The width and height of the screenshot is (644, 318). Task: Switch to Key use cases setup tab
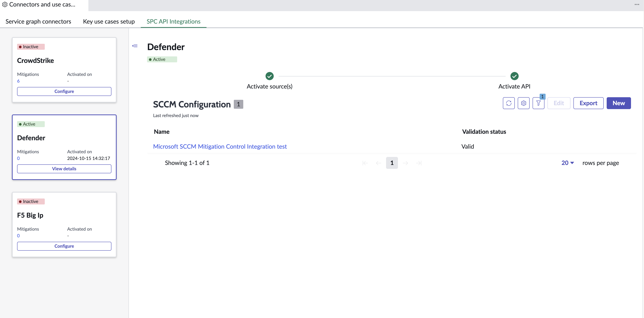[x=109, y=22]
